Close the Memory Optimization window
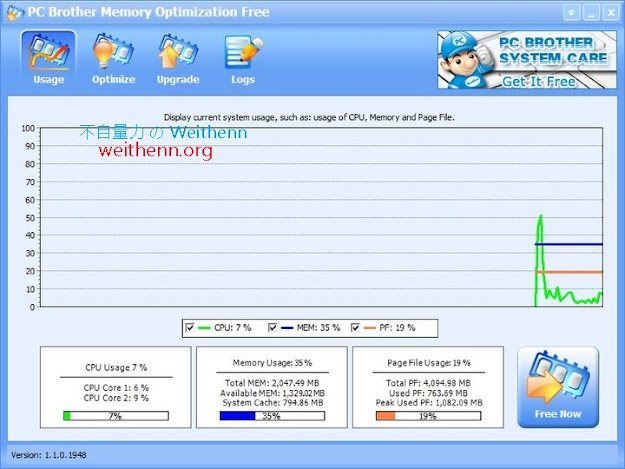The image size is (625, 469). pos(611,13)
